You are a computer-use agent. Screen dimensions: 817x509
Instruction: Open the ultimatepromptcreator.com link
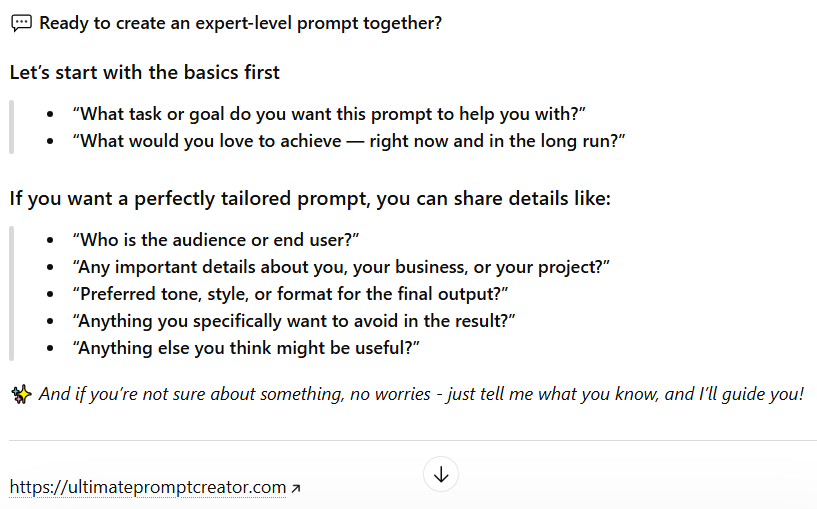point(148,487)
